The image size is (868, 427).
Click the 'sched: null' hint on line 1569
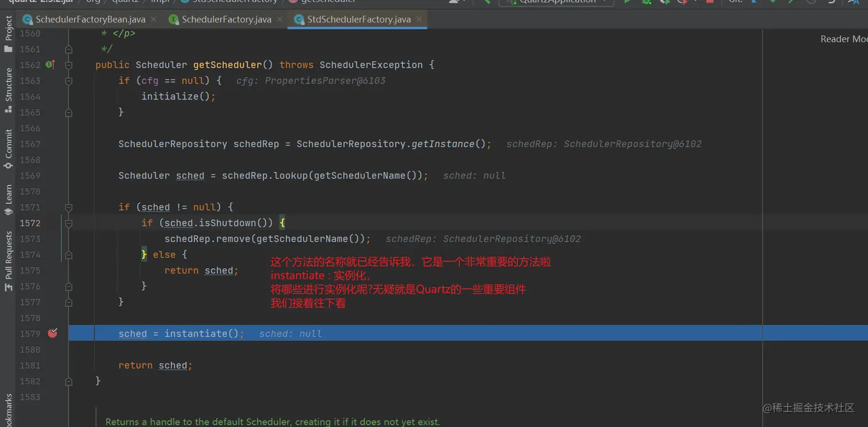pyautogui.click(x=474, y=175)
